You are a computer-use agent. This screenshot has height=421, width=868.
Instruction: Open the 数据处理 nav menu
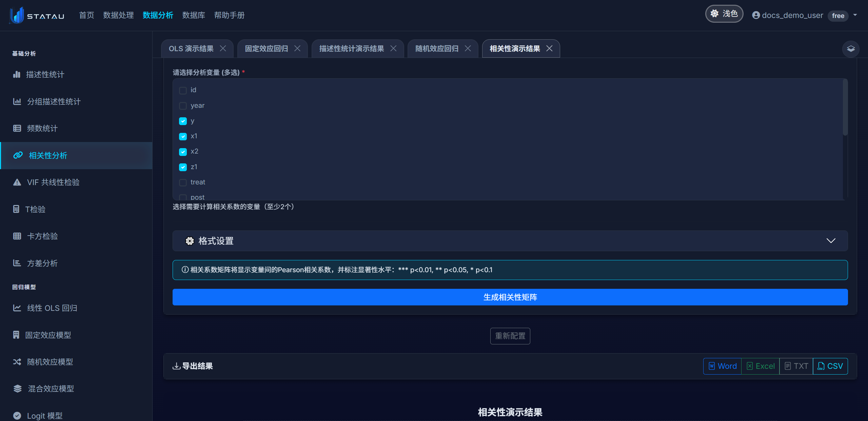coord(118,15)
